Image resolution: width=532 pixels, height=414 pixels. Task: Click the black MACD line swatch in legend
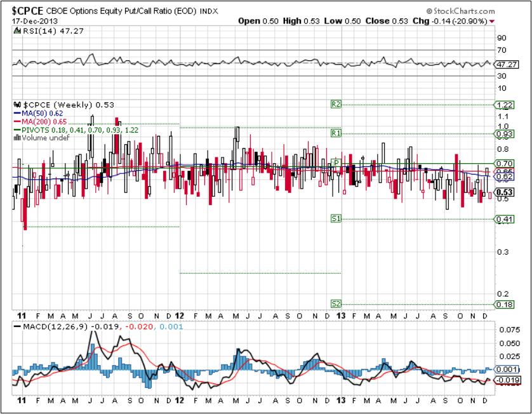tap(17, 327)
